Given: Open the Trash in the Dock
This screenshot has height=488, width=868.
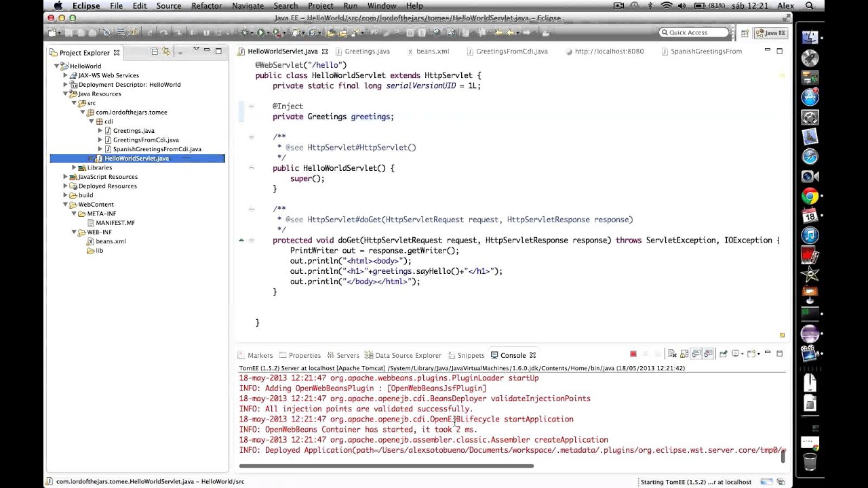Looking at the screenshot, I should pyautogui.click(x=810, y=463).
